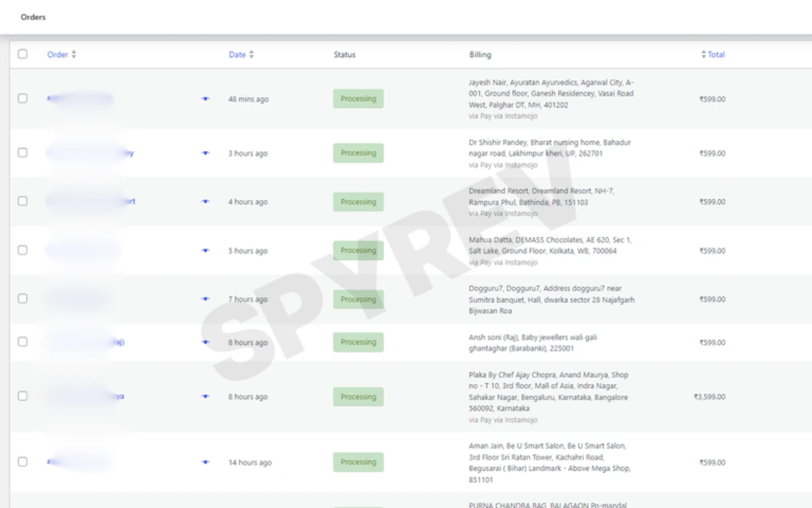Open preview for 14 hours ago order

pyautogui.click(x=205, y=463)
